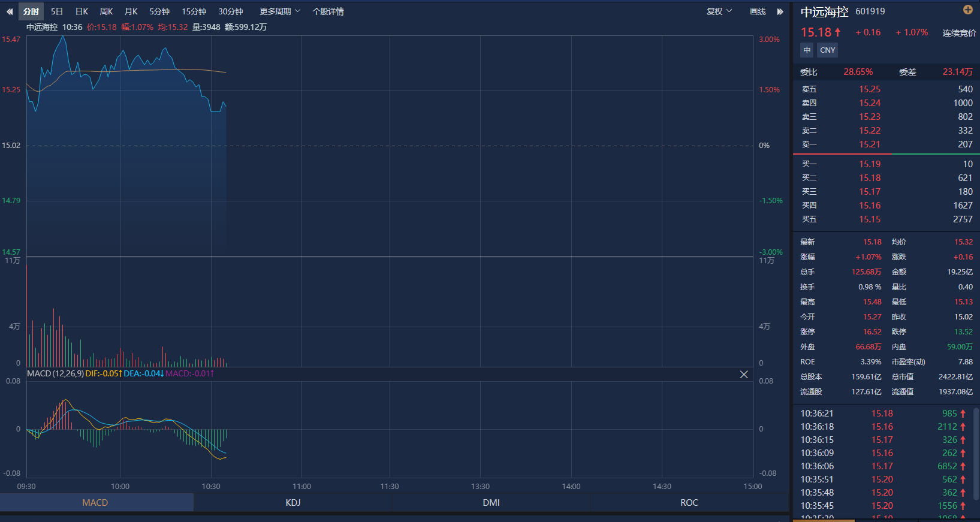Image resolution: width=980 pixels, height=522 pixels.
Task: Switch indicator to KDJ
Action: [x=293, y=503]
